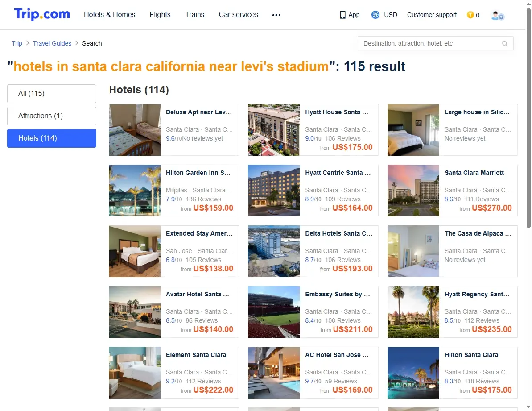Open Hyatt Centric Santa thumbnail image
This screenshot has height=411, width=532.
point(274,191)
